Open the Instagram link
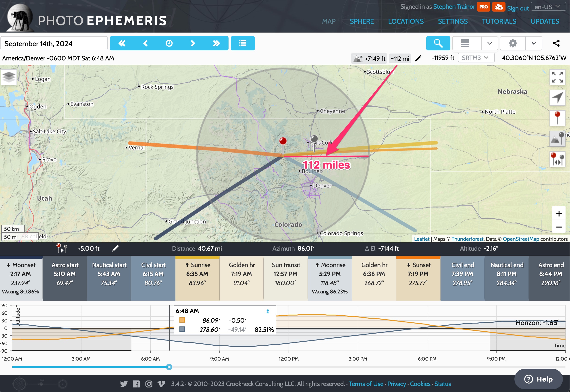 pyautogui.click(x=149, y=384)
